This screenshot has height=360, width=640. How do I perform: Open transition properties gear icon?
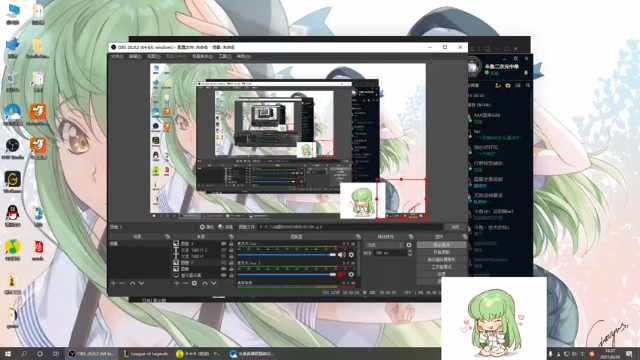point(409,245)
